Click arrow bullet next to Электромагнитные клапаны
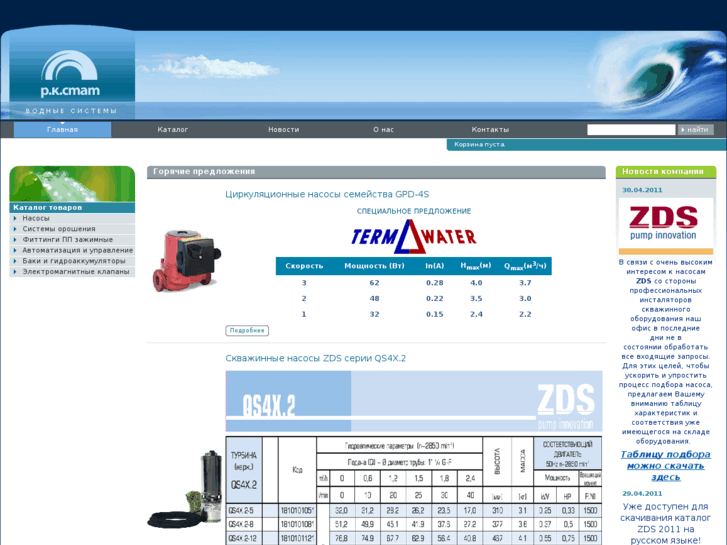This screenshot has width=727, height=545. pyautogui.click(x=15, y=271)
